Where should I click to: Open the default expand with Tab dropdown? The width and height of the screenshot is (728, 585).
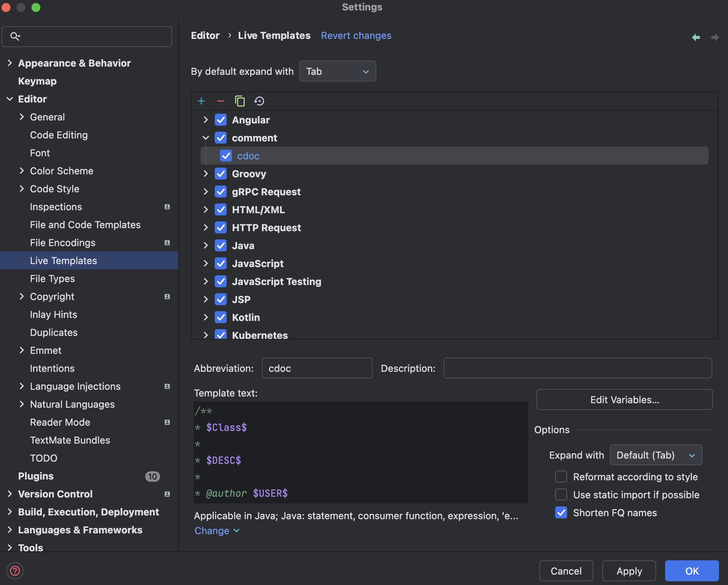337,71
